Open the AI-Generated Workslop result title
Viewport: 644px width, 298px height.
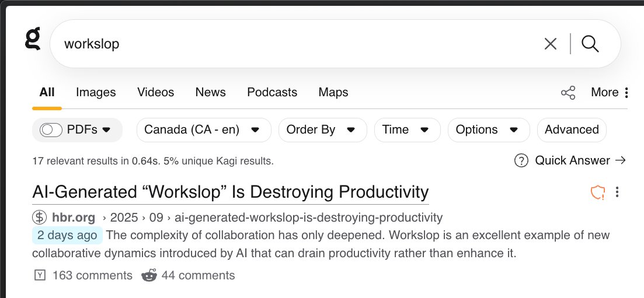click(x=231, y=192)
